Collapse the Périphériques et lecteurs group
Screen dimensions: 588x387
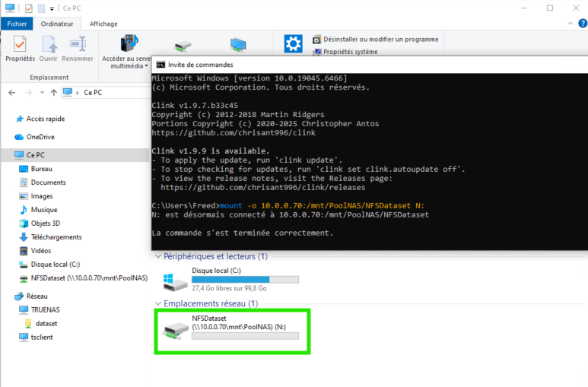pyautogui.click(x=159, y=257)
